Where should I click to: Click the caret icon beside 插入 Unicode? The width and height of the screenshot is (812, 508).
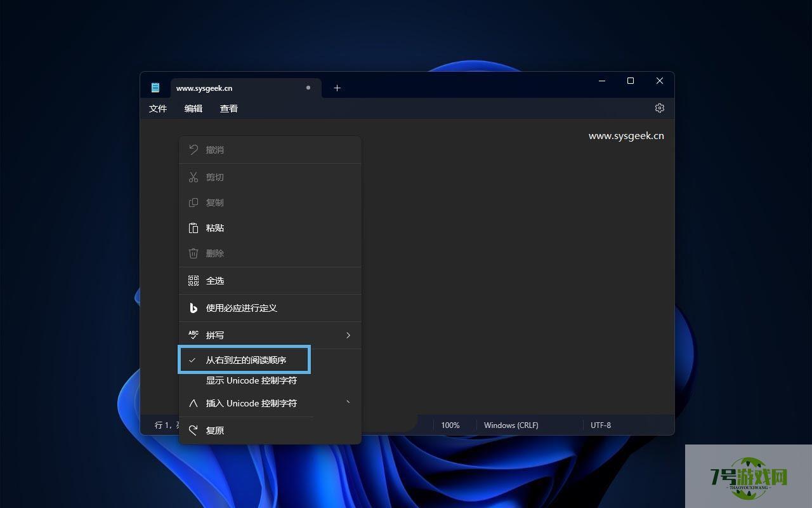[x=193, y=403]
